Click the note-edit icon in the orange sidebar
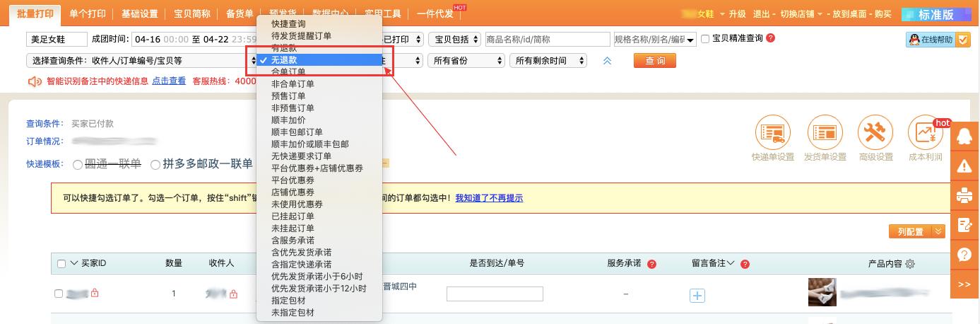 [964, 225]
